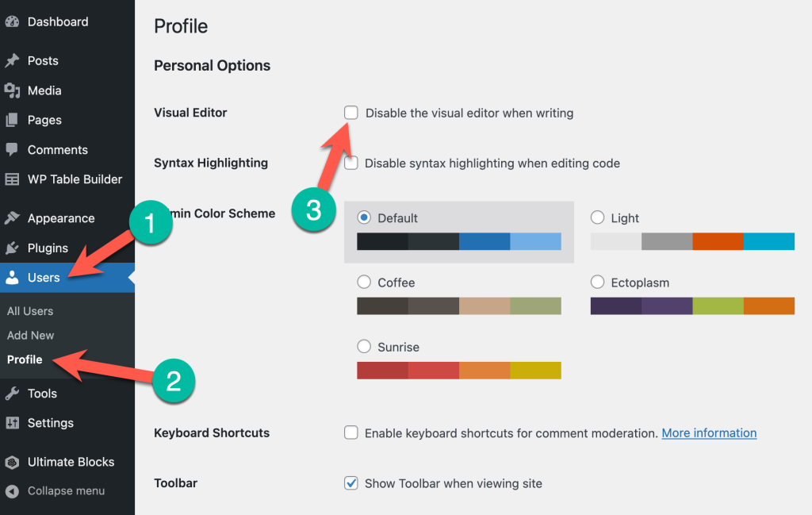Click the Ultimate Blocks icon
This screenshot has height=515, width=812.
[12, 462]
